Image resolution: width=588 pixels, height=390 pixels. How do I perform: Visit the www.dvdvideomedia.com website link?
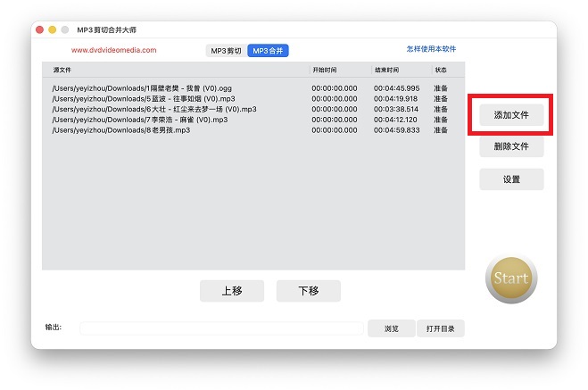113,51
